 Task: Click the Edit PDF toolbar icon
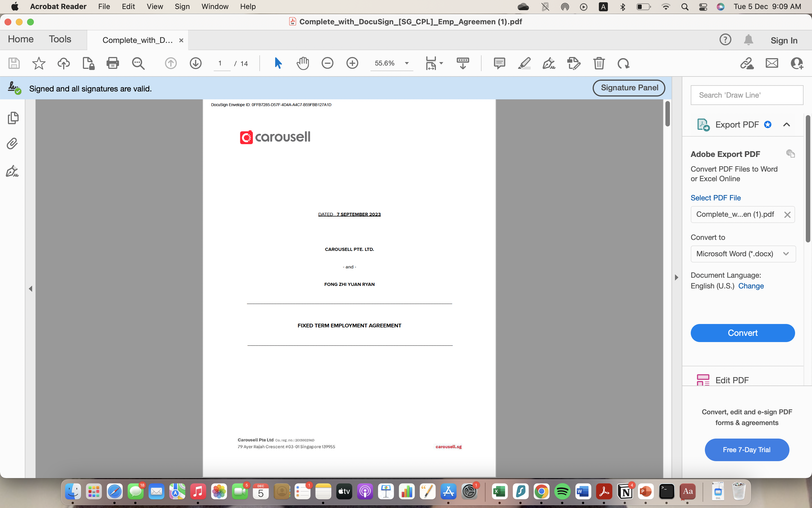[x=574, y=63]
